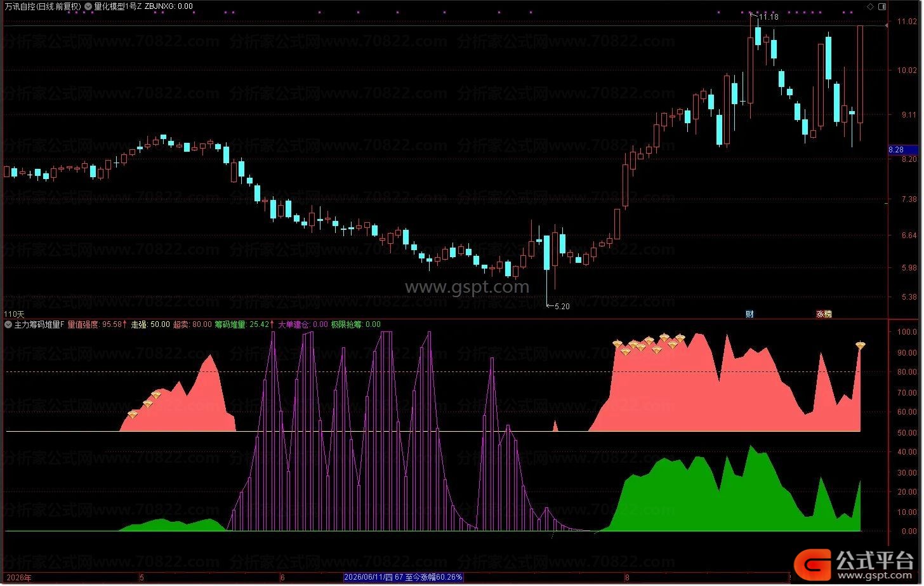Screen dimensions: 924x586
Task: Click the 涨榜 marker on the chart
Action: point(824,314)
